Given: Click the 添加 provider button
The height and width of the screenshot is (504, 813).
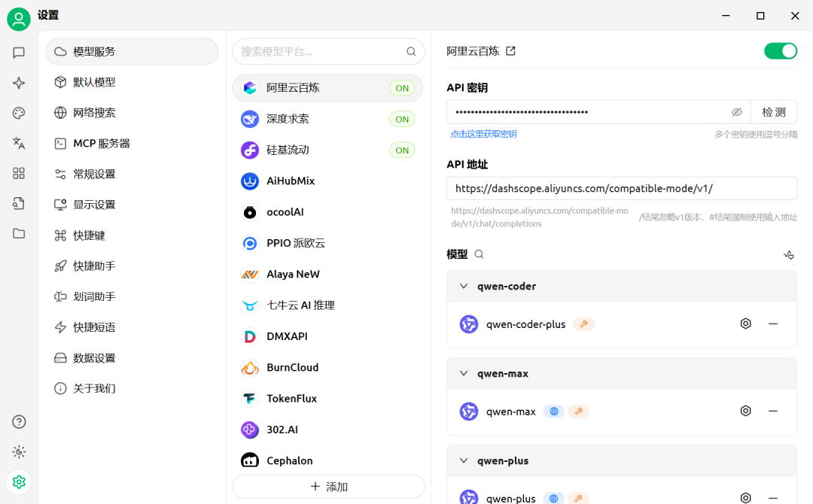Looking at the screenshot, I should tap(329, 487).
